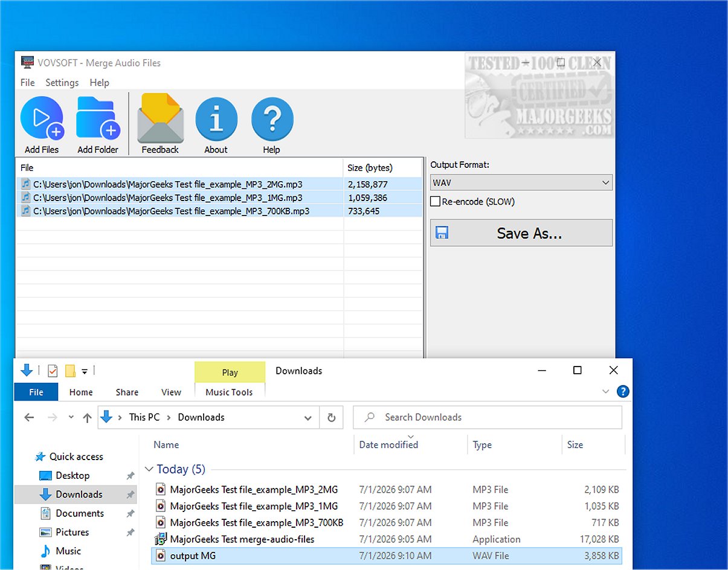728x570 pixels.
Task: Click the Add Files toolbar icon
Action: 42,118
